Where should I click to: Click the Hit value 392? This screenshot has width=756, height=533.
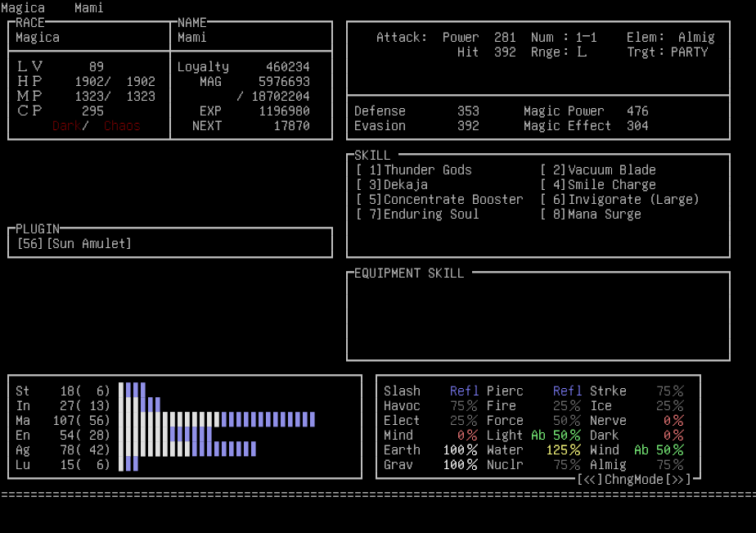[x=505, y=52]
